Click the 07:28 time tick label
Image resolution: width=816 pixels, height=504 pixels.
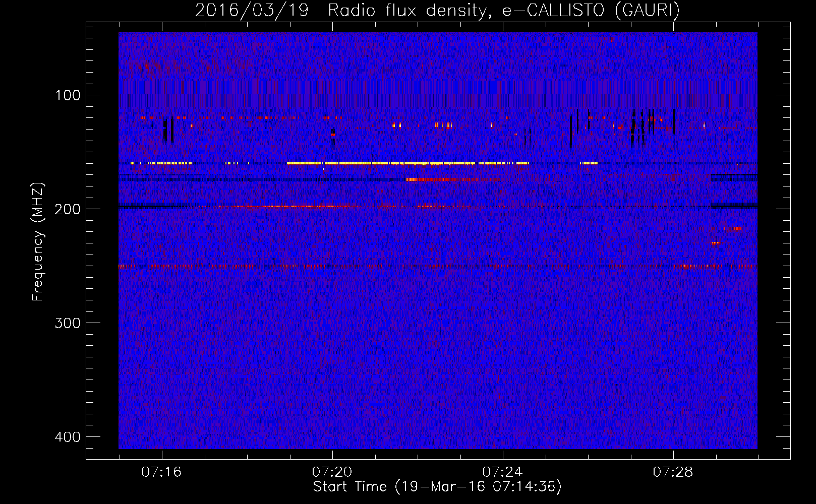(673, 472)
